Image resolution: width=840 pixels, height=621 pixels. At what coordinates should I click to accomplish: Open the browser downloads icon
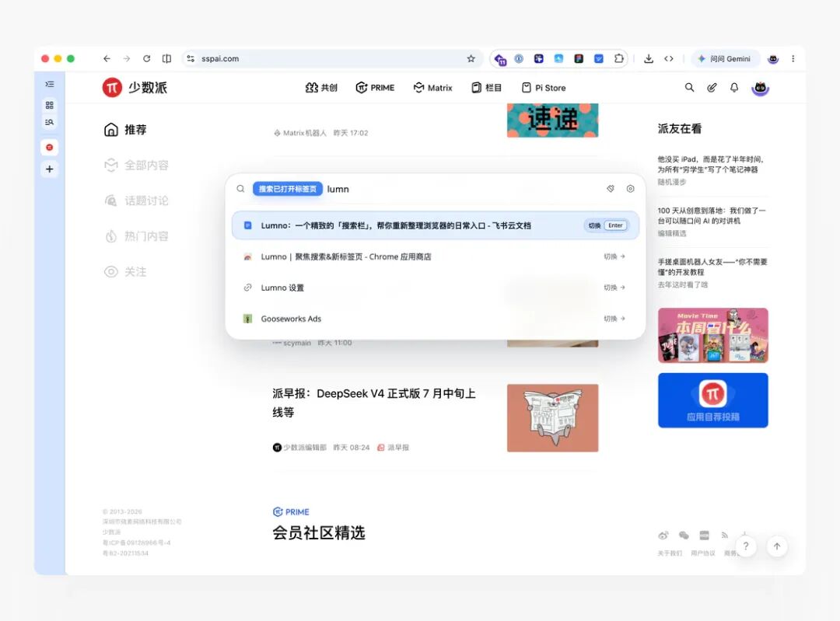(x=649, y=59)
